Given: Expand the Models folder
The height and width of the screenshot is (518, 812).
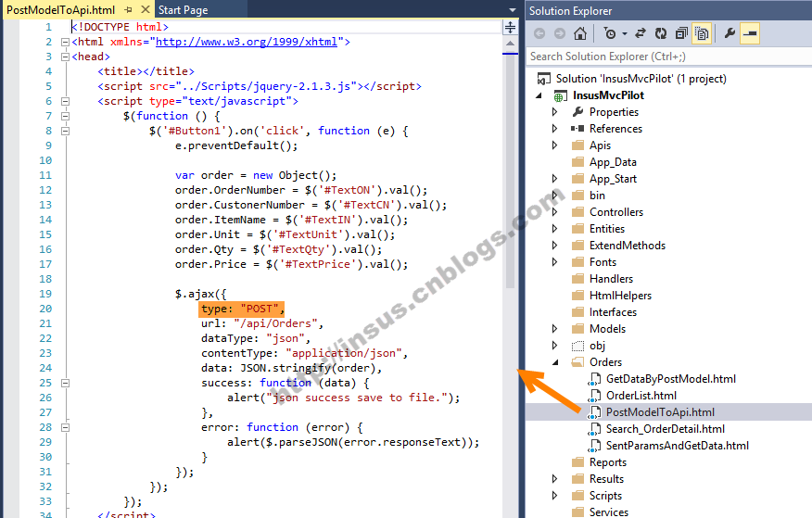Looking at the screenshot, I should tap(554, 329).
